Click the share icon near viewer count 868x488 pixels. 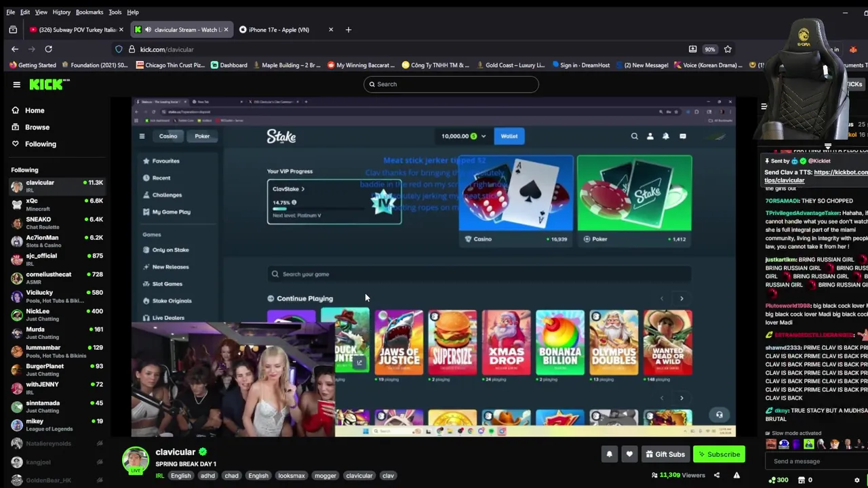(x=717, y=475)
